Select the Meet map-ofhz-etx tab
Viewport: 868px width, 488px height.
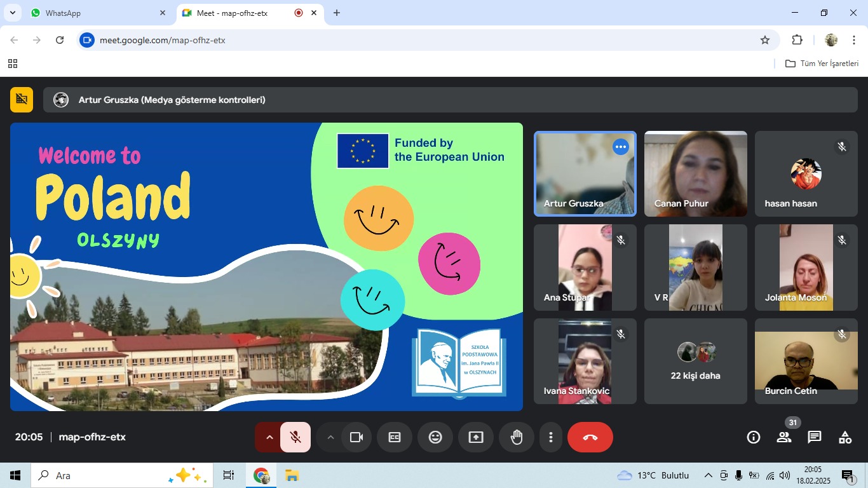tap(240, 13)
